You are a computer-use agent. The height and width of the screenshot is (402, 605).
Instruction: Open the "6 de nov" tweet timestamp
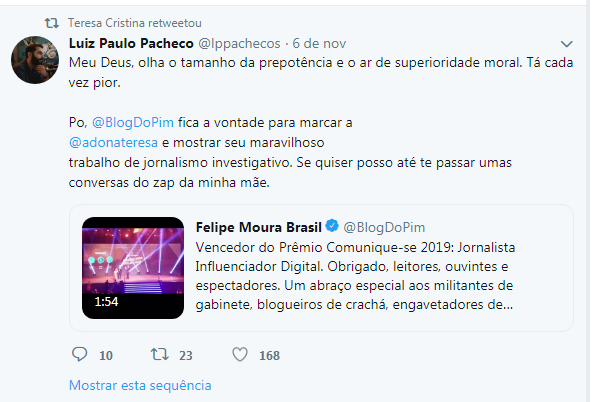[322, 43]
